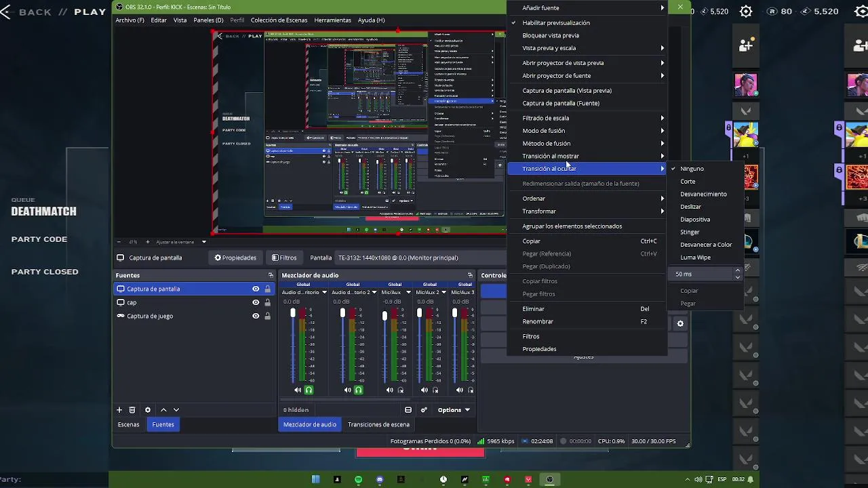The image size is (868, 488).
Task: Toggle visibility of Captura de juego source
Action: click(x=256, y=316)
